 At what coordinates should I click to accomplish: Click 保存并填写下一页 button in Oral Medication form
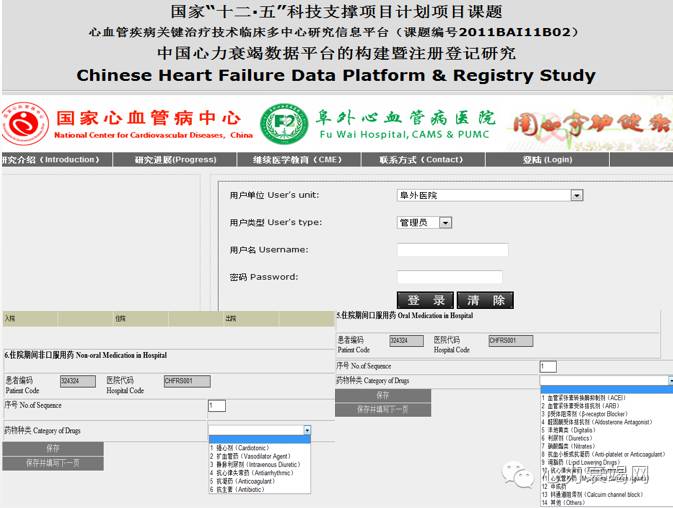point(383,410)
